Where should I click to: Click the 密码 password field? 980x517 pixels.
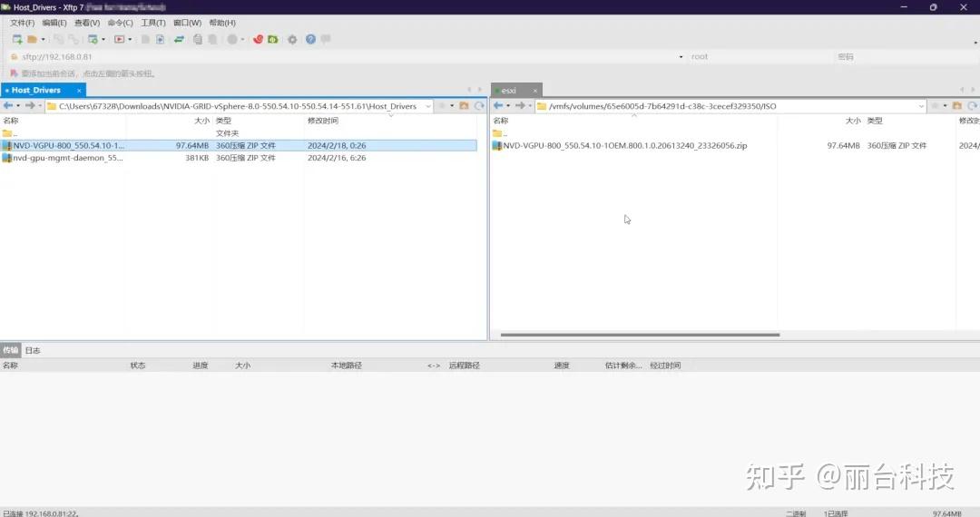[906, 57]
